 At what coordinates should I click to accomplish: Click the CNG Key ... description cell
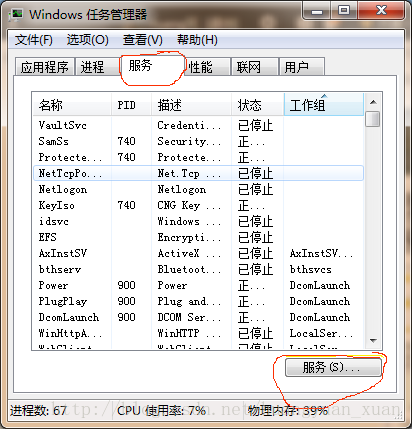pos(189,205)
